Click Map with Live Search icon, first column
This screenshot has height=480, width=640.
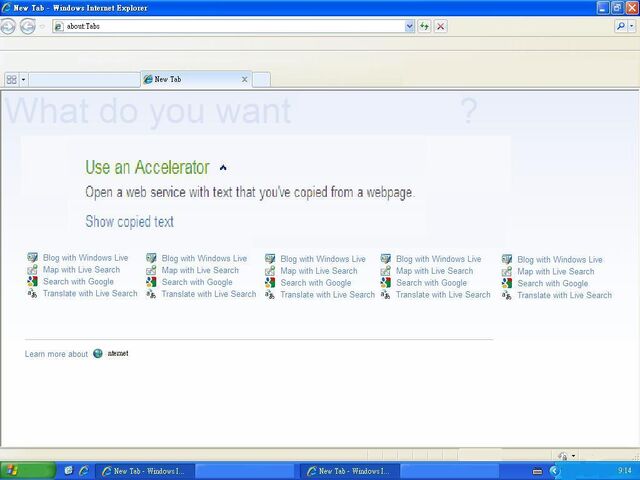click(x=33, y=269)
